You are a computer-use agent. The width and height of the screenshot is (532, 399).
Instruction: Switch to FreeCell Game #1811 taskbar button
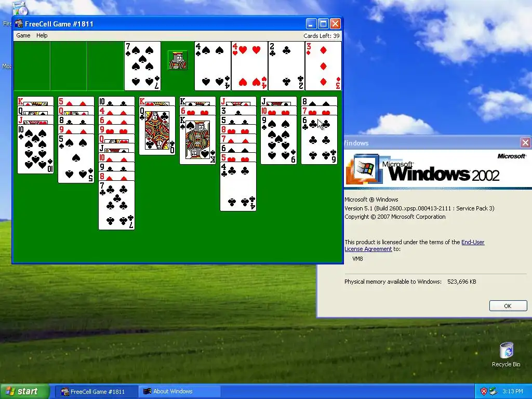[97, 392]
